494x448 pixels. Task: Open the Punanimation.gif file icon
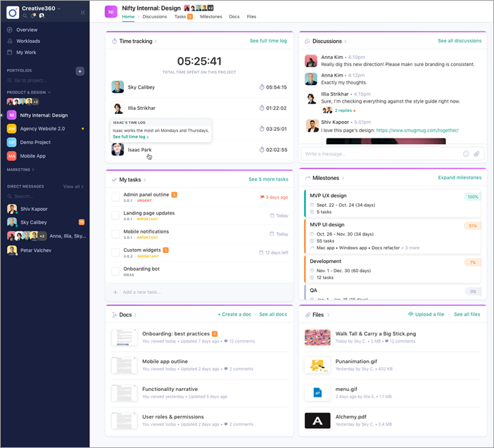tap(317, 365)
